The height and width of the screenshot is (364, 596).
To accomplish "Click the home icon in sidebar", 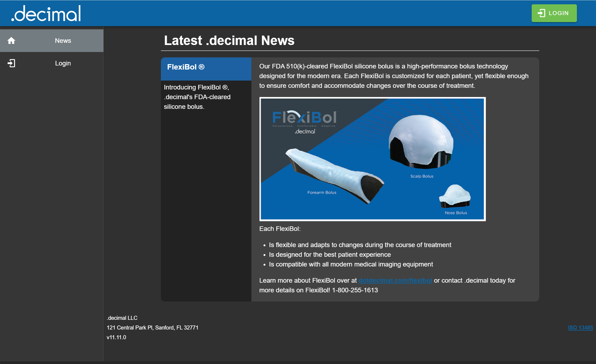I will [x=11, y=41].
